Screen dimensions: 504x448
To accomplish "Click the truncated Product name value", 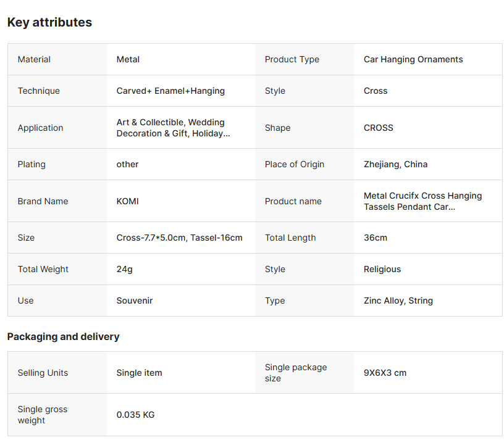I will [422, 201].
